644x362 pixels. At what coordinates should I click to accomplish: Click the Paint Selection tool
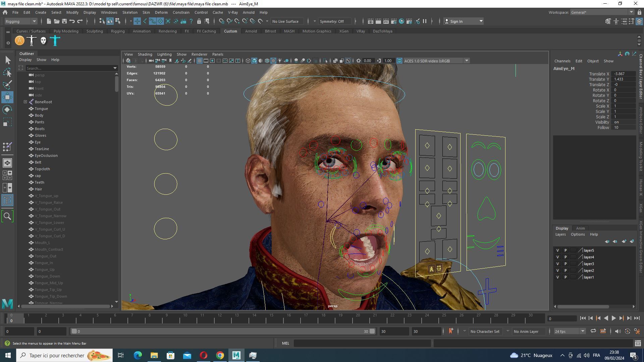(7, 84)
